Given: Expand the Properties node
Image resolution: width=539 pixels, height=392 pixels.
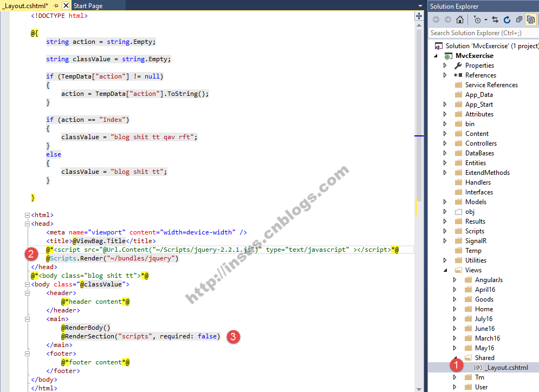Looking at the screenshot, I should [445, 66].
